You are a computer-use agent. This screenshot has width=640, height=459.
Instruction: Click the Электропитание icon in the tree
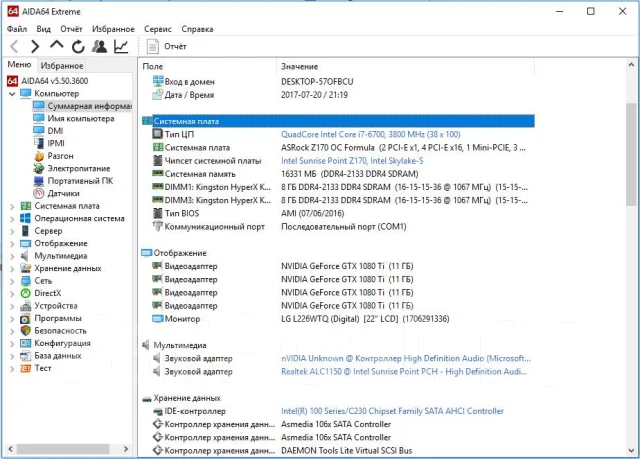point(39,169)
